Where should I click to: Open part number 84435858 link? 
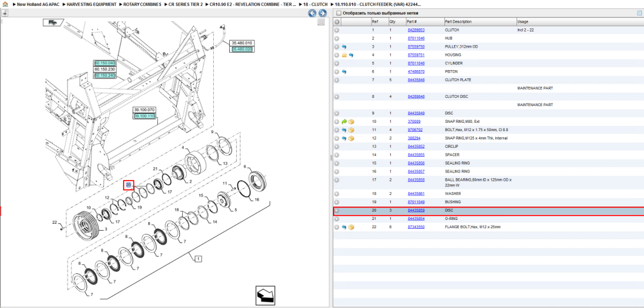pos(415,179)
